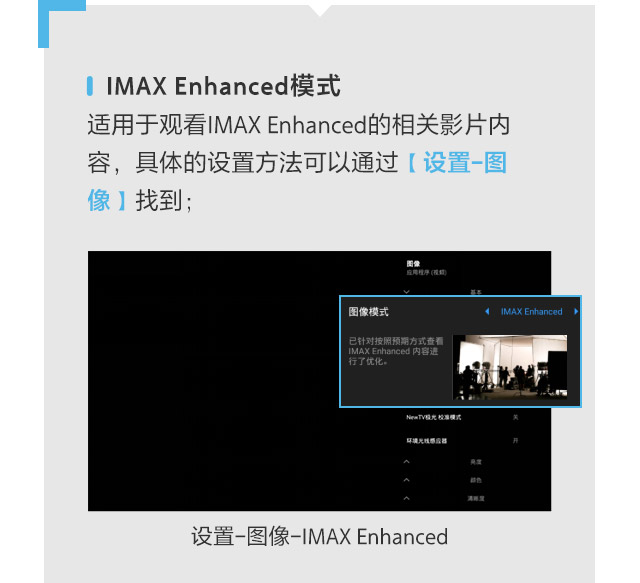Click the 清晰度 section label
640x583 pixels.
point(476,499)
